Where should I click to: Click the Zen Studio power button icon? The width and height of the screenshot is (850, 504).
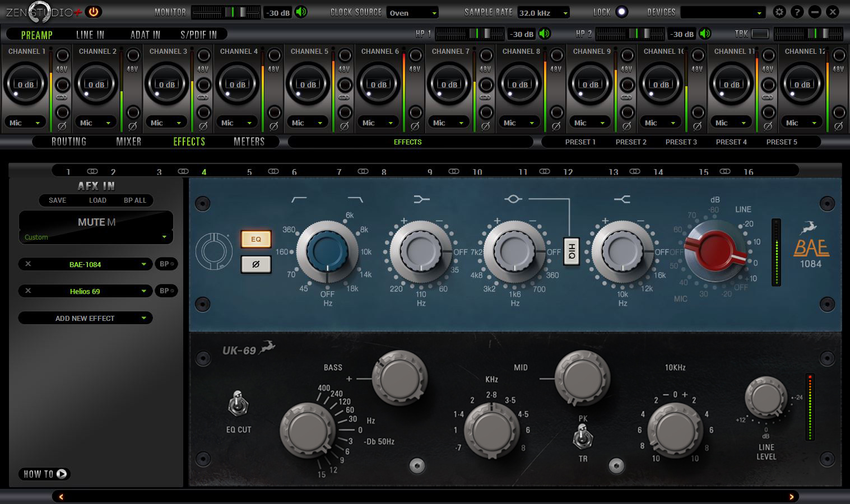click(x=94, y=12)
